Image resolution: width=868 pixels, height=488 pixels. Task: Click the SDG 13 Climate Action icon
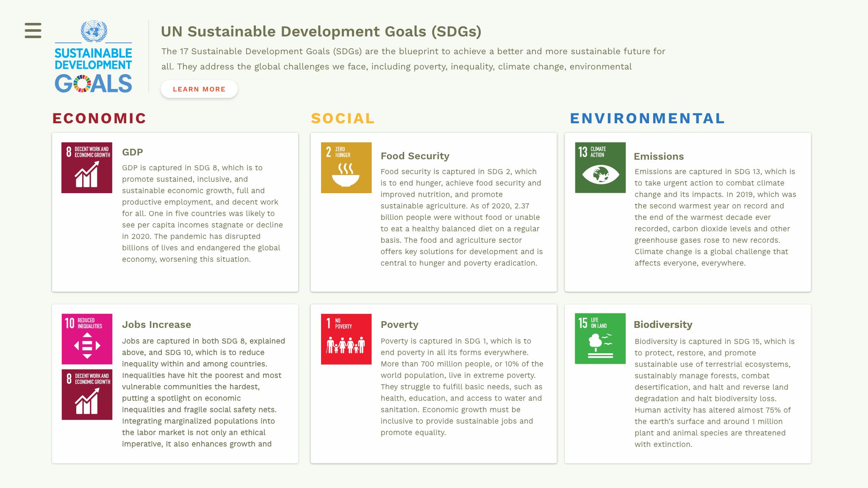(600, 168)
